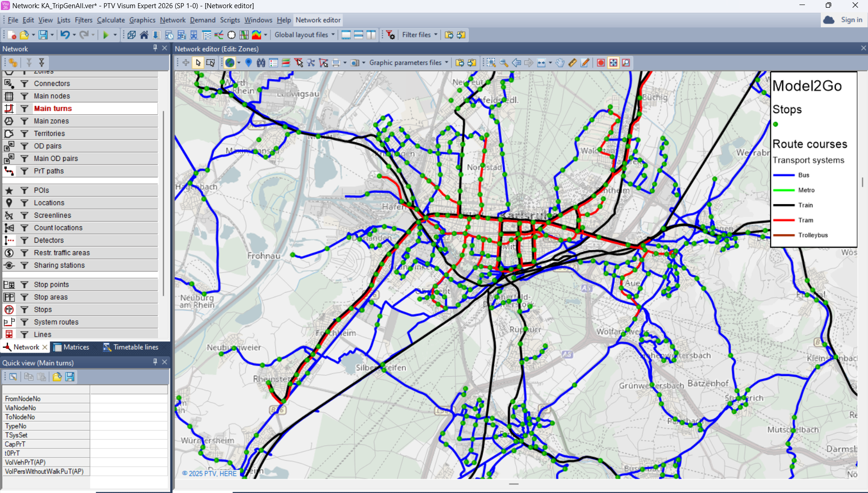Expand the Graphic parameters files dropdown
The width and height of the screenshot is (868, 493).
(409, 63)
